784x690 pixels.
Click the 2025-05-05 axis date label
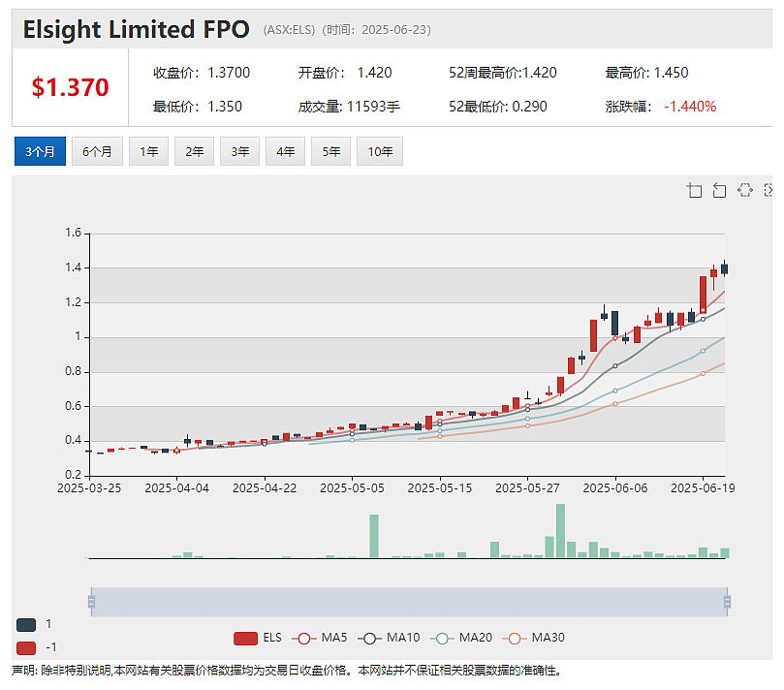coord(352,488)
